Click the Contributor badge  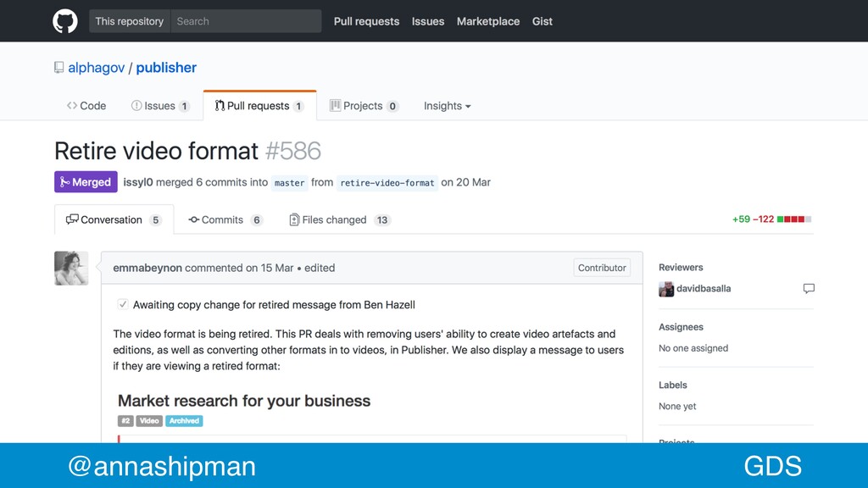[x=602, y=268]
